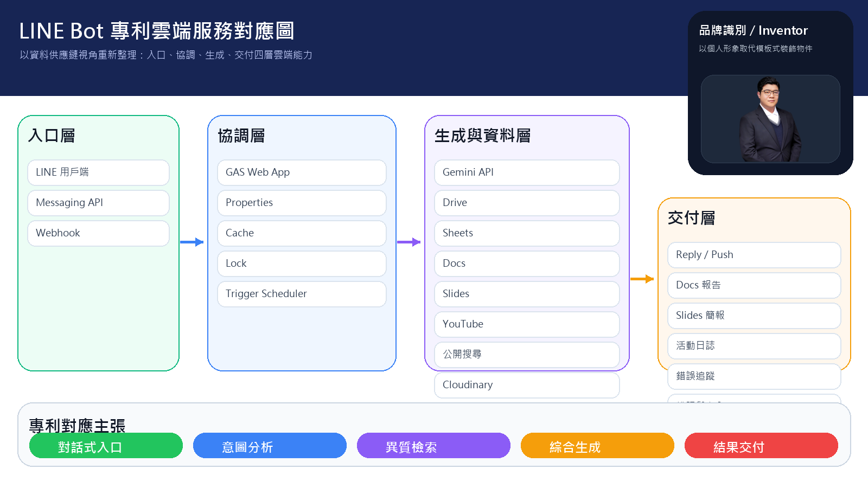The image size is (868, 488).
Task: Click the Webhook item
Action: [x=98, y=233]
